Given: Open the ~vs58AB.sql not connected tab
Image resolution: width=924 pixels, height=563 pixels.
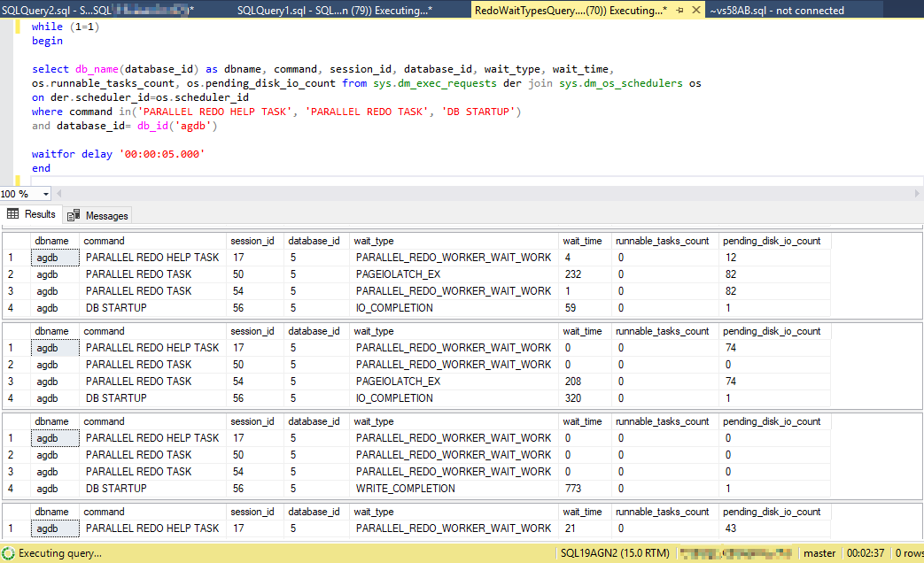Looking at the screenshot, I should 776,11.
